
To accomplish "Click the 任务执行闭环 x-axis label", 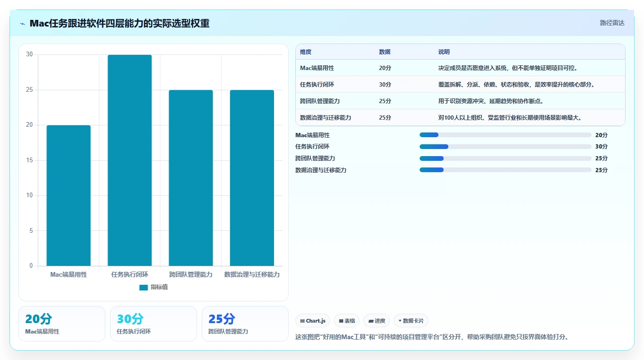I will point(130,274).
